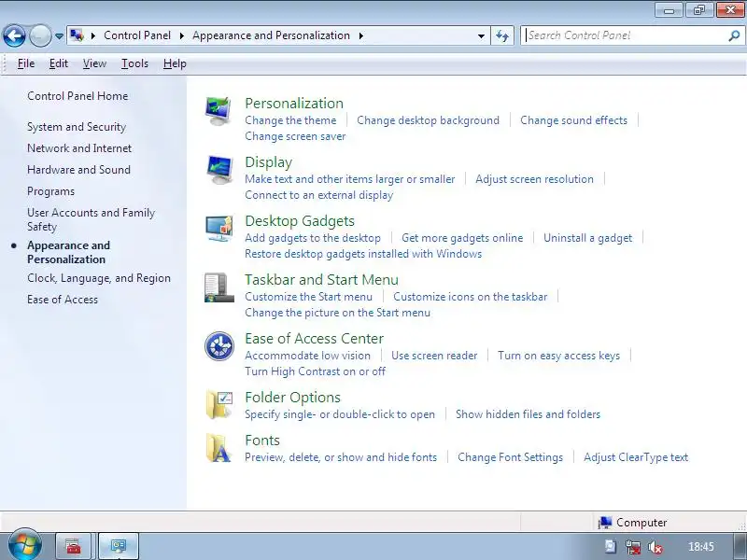This screenshot has height=560, width=747.
Task: Click Change Font Settings link
Action: coord(510,457)
